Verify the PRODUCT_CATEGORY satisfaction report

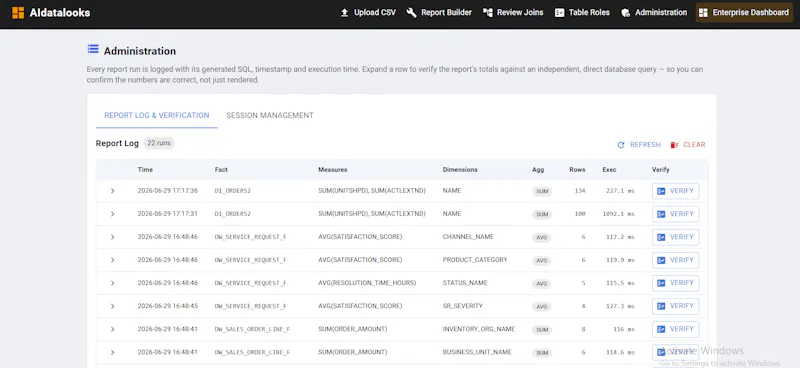[676, 260]
